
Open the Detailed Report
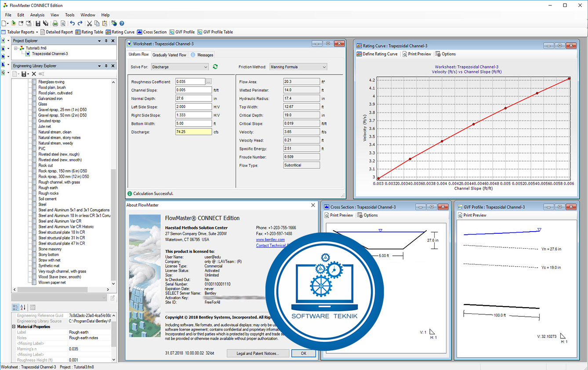coord(60,32)
